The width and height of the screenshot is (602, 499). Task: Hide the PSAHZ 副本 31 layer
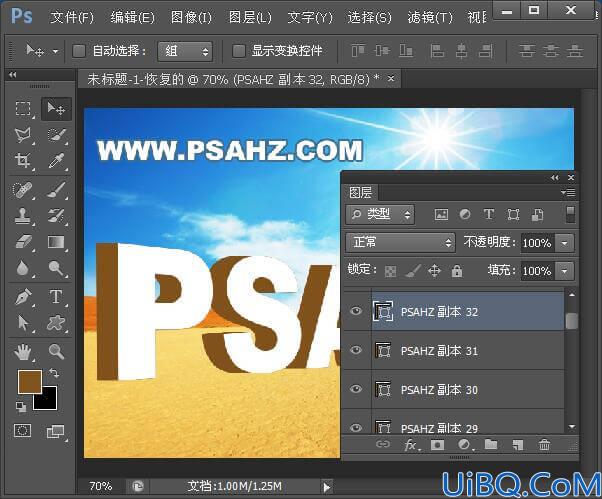pyautogui.click(x=356, y=350)
